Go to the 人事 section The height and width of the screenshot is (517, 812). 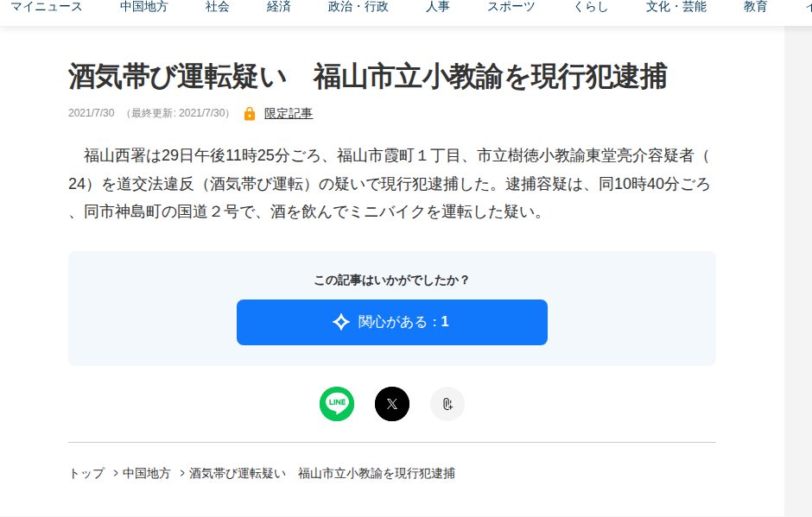coord(438,7)
